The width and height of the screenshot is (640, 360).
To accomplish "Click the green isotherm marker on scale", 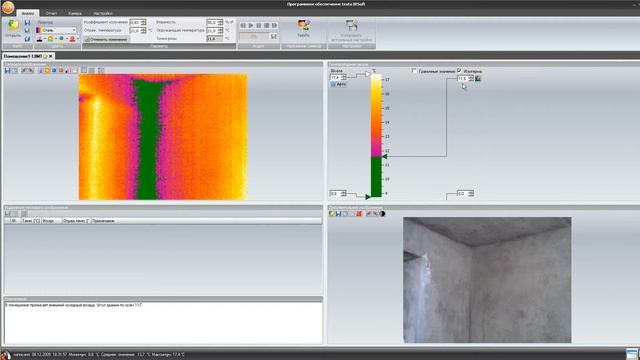I will click(x=384, y=156).
